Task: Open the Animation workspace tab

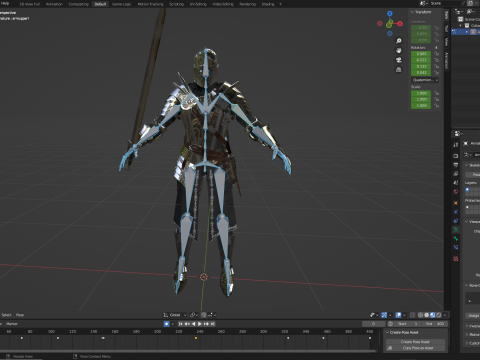Action: pos(54,4)
